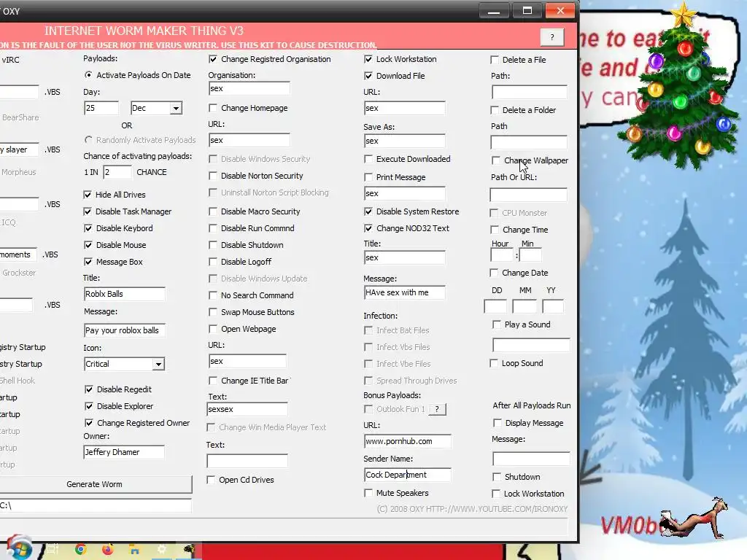Click the Play a Sound path field

click(x=531, y=345)
